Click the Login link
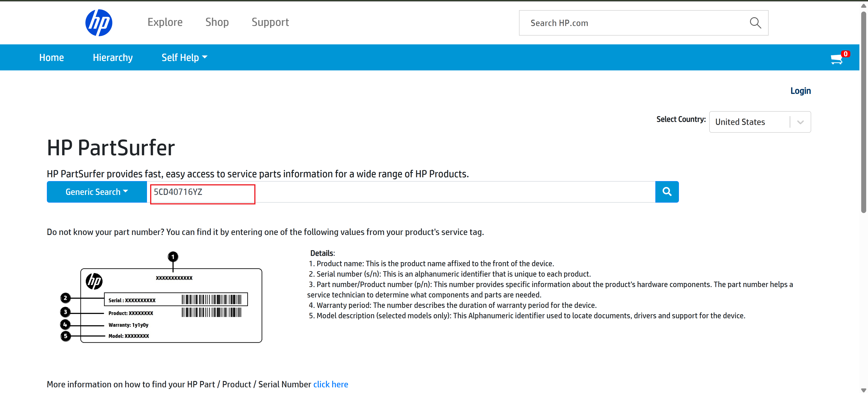The height and width of the screenshot is (393, 868). 800,91
